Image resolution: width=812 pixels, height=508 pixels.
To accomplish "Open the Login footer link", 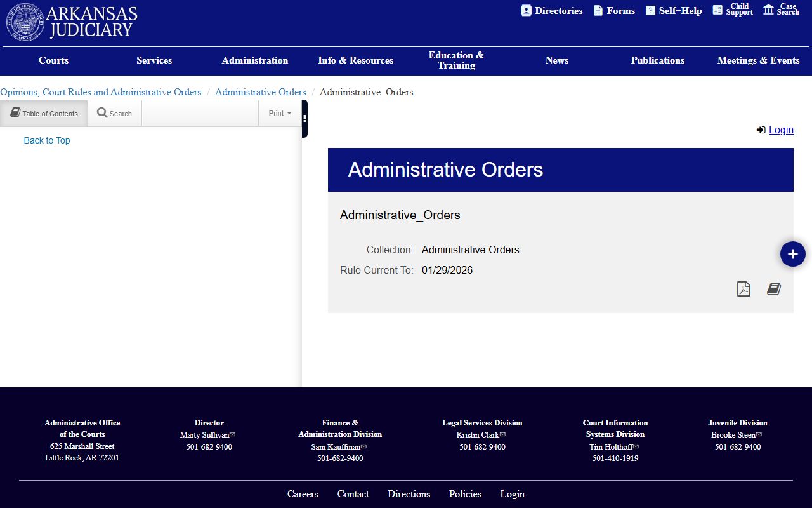I will 513,494.
